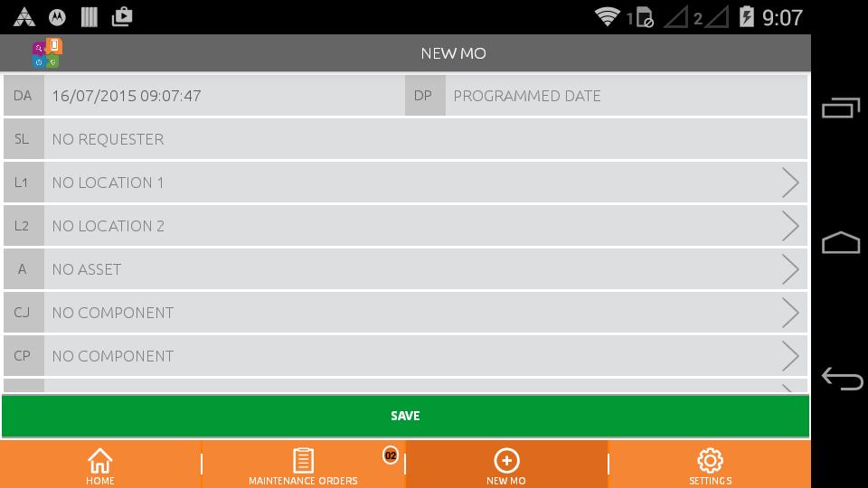Tap the CJ label box

pos(24,313)
